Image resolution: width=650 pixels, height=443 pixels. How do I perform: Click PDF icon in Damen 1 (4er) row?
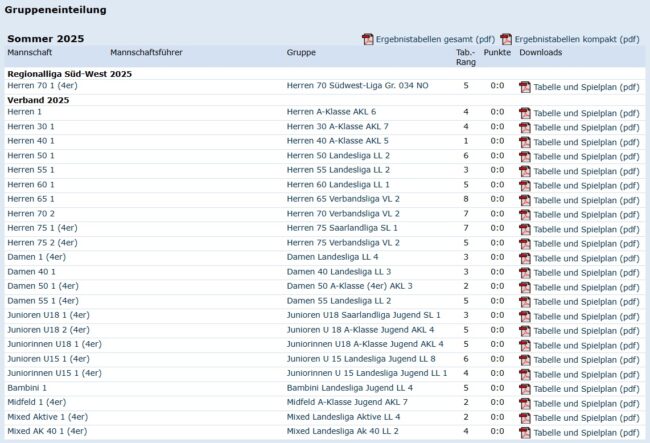click(x=525, y=257)
